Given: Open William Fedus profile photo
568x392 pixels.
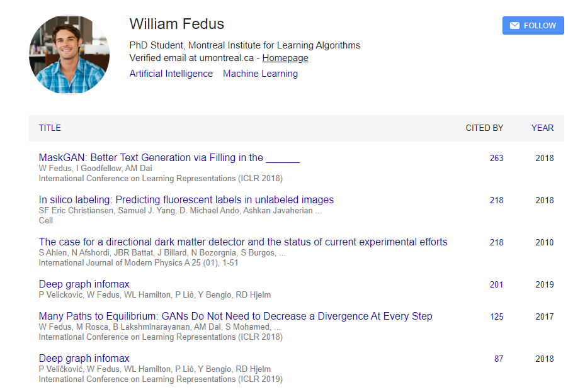Looking at the screenshot, I should click(x=69, y=55).
